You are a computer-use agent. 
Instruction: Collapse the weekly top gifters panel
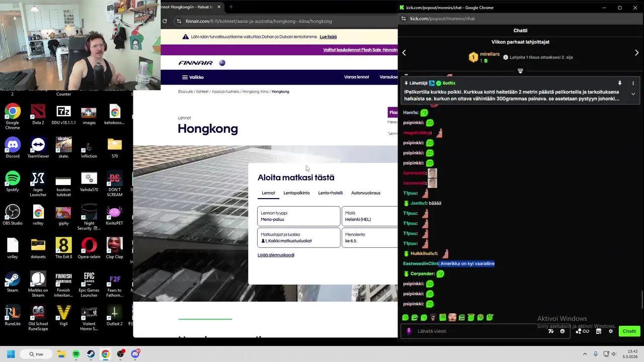coord(520,71)
